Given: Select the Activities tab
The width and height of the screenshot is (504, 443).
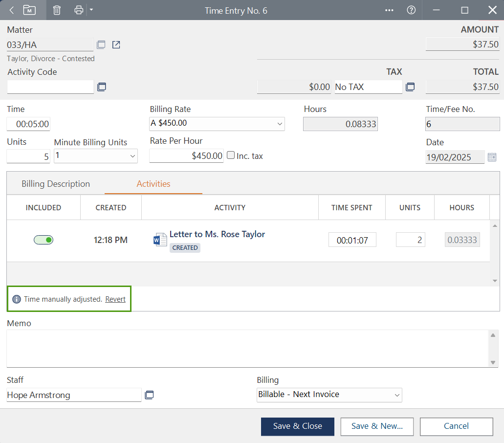Looking at the screenshot, I should (153, 184).
